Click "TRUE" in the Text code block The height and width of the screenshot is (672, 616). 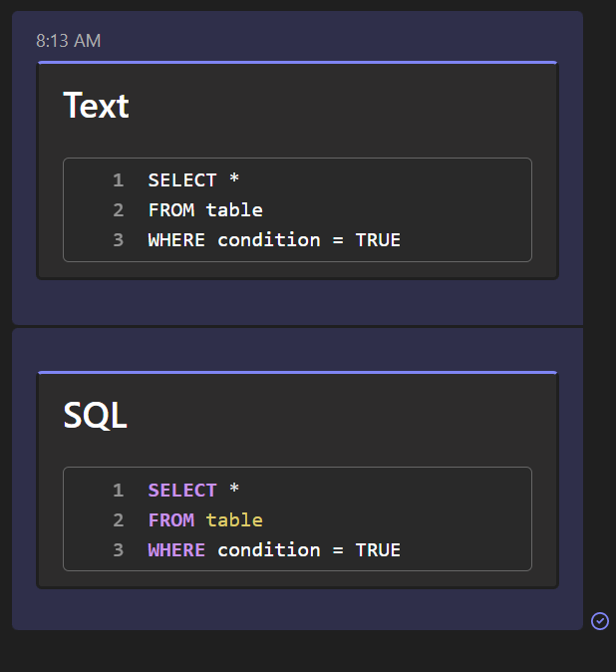378,240
